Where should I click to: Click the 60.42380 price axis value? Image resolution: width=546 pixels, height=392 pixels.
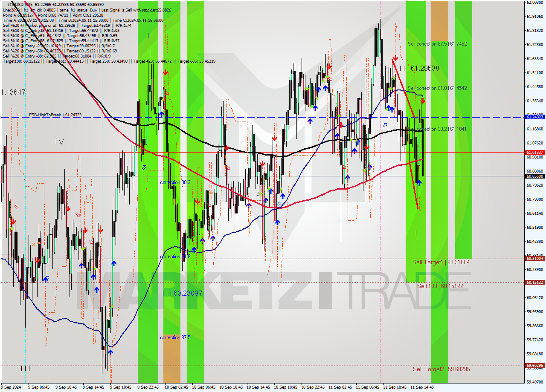(534, 241)
